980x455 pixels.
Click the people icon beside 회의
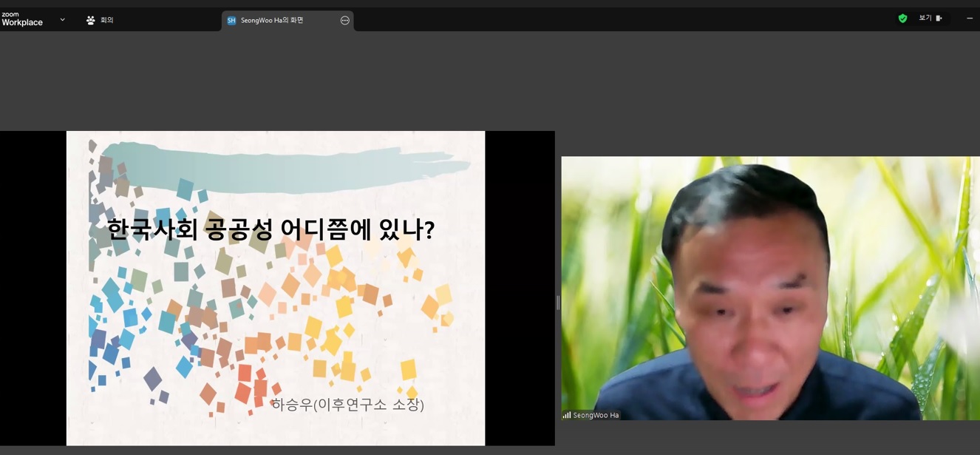(90, 20)
